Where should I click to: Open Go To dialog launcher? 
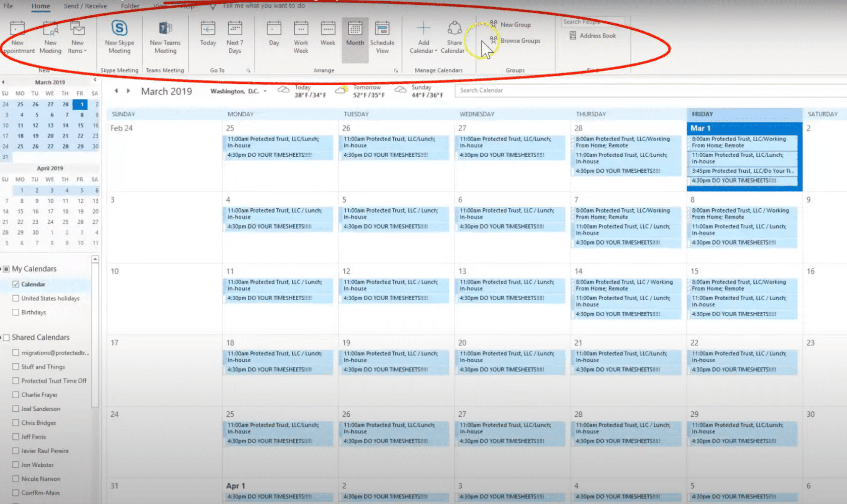(248, 70)
